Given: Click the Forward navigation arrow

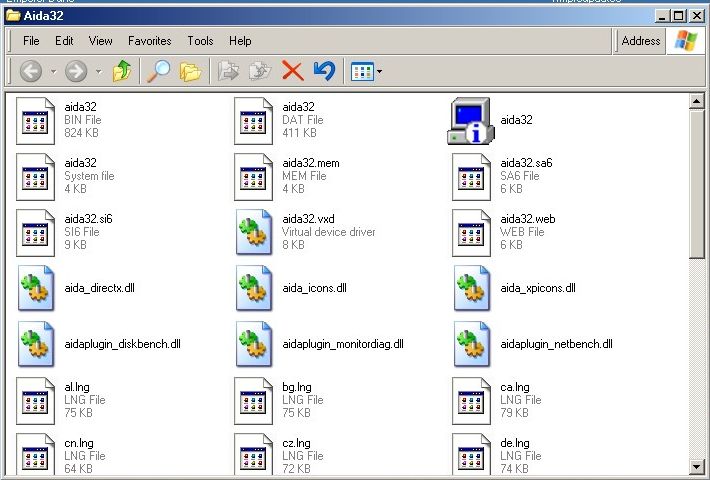Looking at the screenshot, I should [76, 71].
